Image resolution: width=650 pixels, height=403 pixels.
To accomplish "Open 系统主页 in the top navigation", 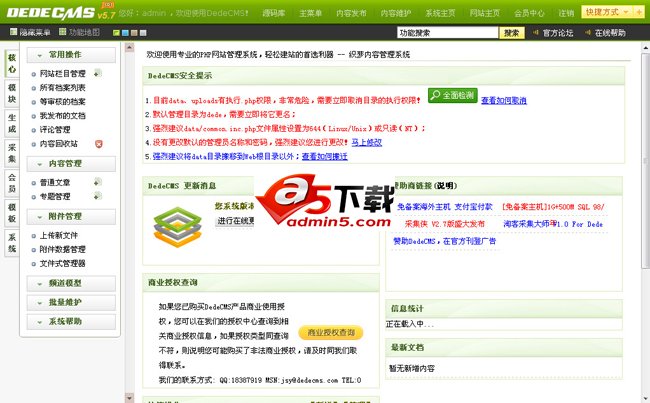I will pyautogui.click(x=440, y=13).
